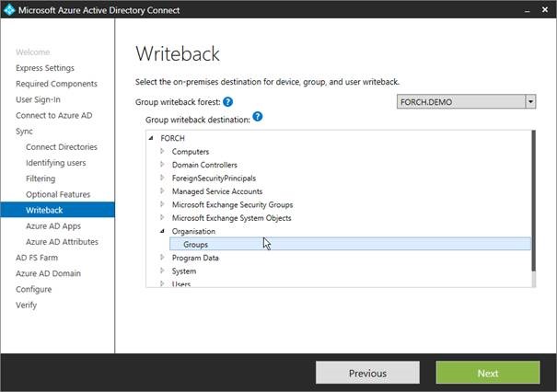Go to Required Components step
Screen dimensions: 557x392
56,84
